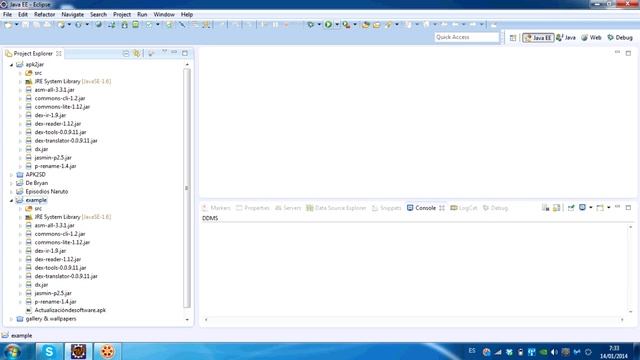640x360 pixels.
Task: Select p-rename-1.4.jar under apk2jar
Action: [x=56, y=166]
